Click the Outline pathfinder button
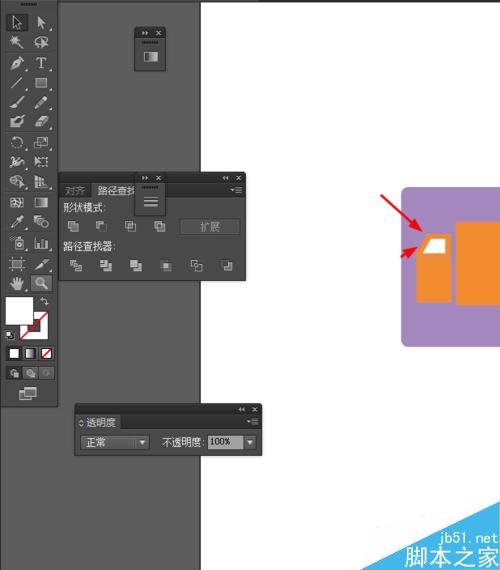Image resolution: width=500 pixels, height=570 pixels. click(x=196, y=266)
